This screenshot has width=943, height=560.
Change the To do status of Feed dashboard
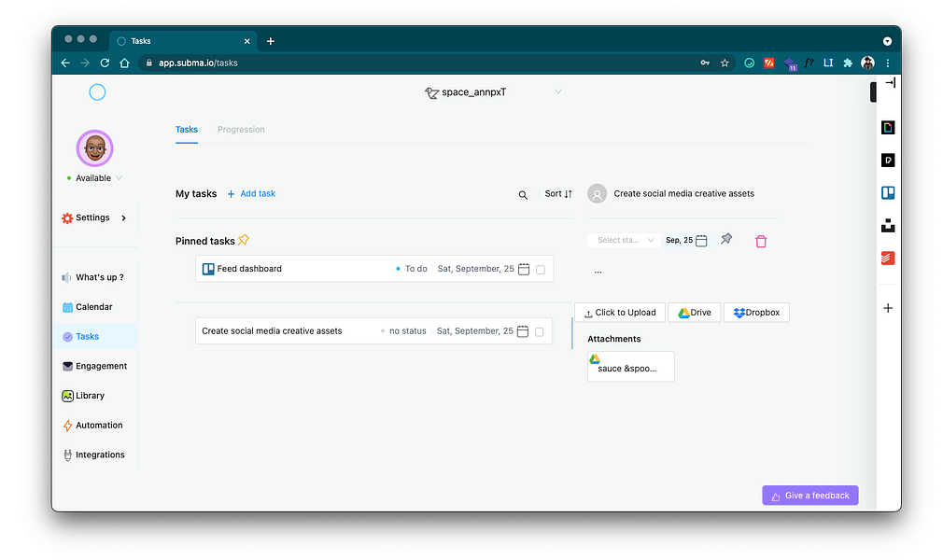(x=412, y=269)
